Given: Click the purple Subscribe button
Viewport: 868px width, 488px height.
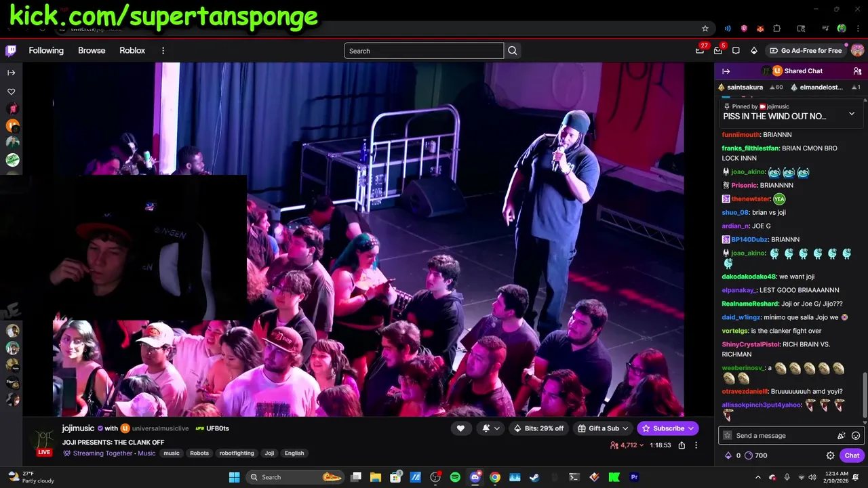Looking at the screenshot, I should click(668, 428).
